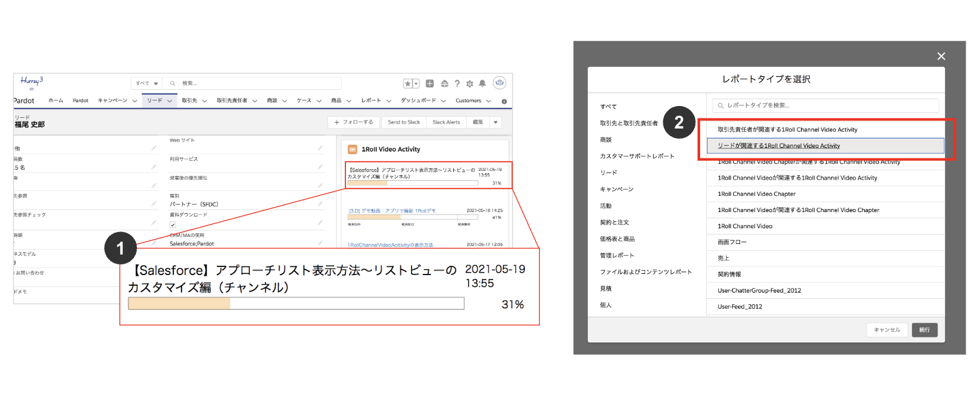This screenshot has width=980, height=398.
Task: Select User-ChatterGroup-Feed_2012 report type
Action: tap(825, 291)
